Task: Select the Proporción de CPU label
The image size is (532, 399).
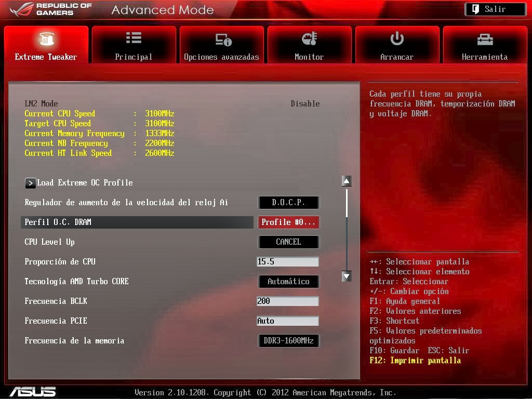Action: pos(60,262)
